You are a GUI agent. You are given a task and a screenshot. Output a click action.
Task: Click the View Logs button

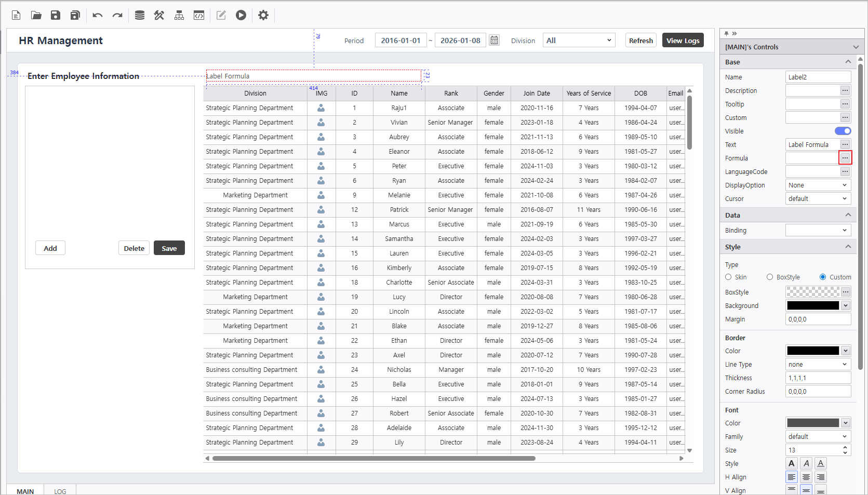tap(683, 41)
